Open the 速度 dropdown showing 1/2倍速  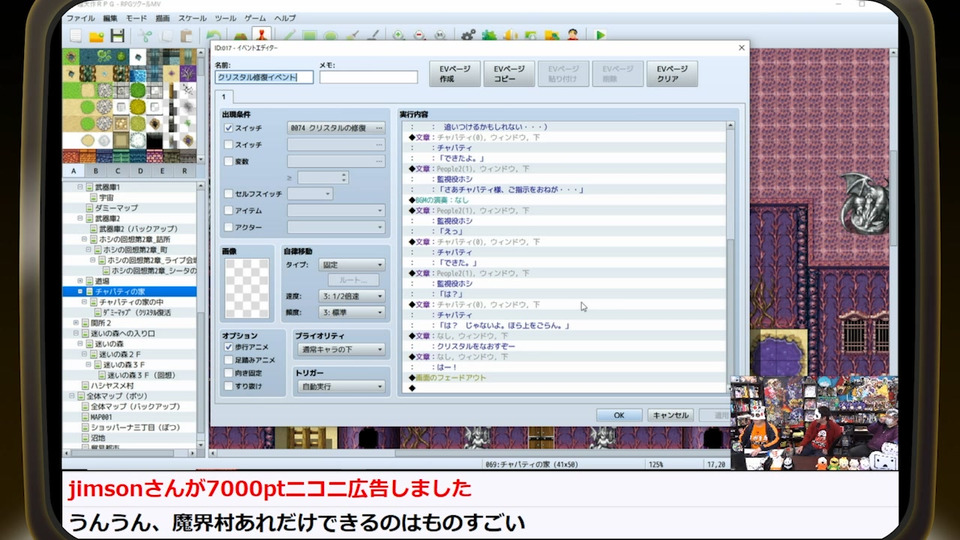coord(352,296)
